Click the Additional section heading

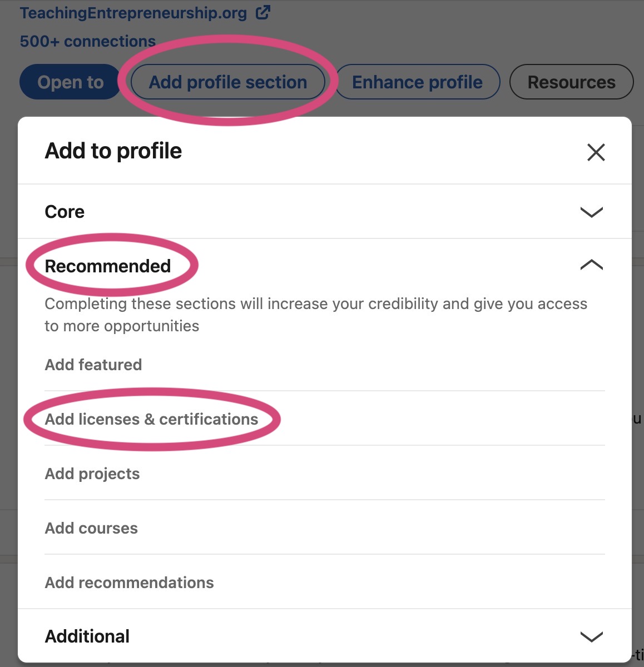[x=87, y=636]
